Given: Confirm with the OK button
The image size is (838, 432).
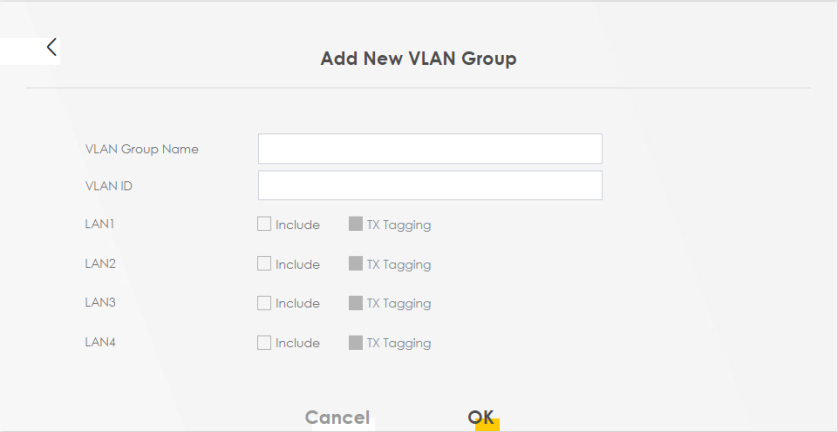Looking at the screenshot, I should 481,418.
